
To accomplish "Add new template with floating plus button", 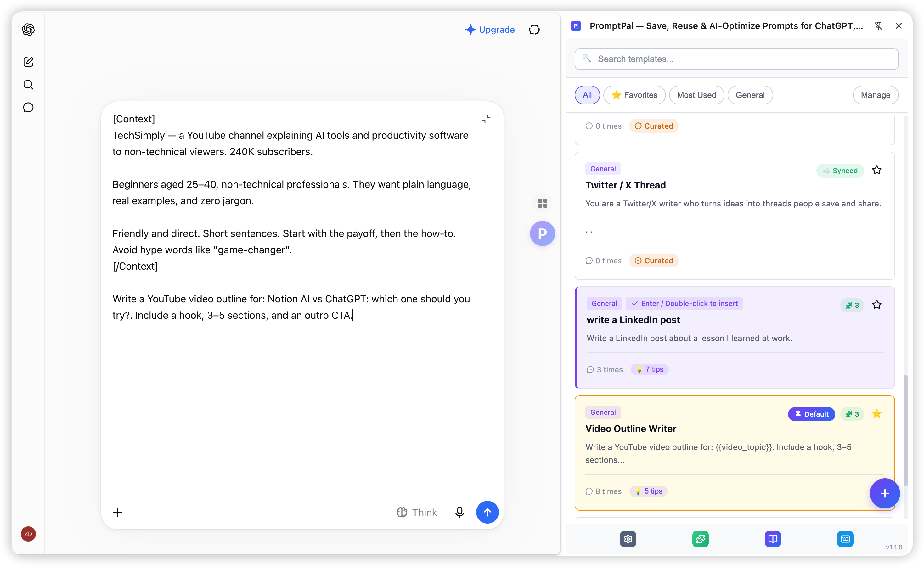I will [x=885, y=493].
